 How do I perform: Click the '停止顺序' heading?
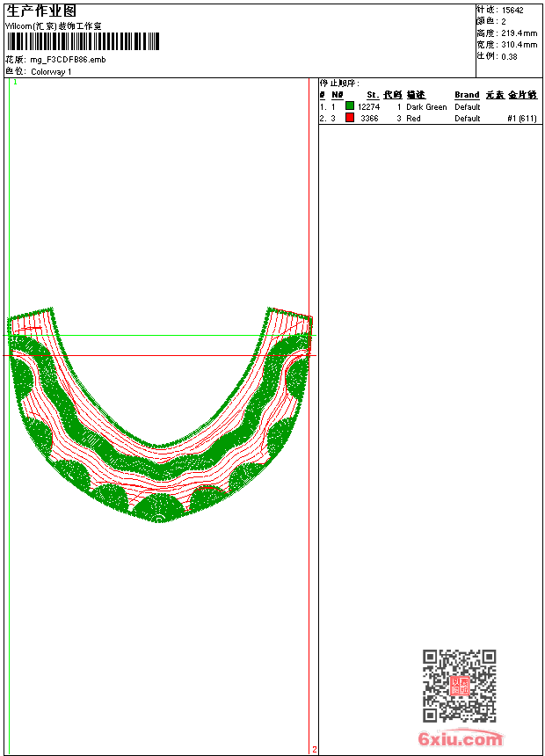pyautogui.click(x=339, y=83)
